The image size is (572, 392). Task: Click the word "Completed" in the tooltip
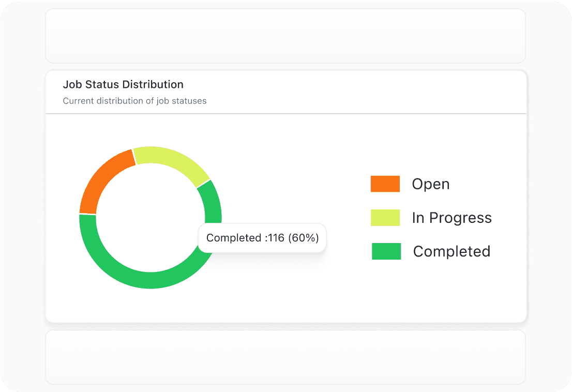(234, 238)
